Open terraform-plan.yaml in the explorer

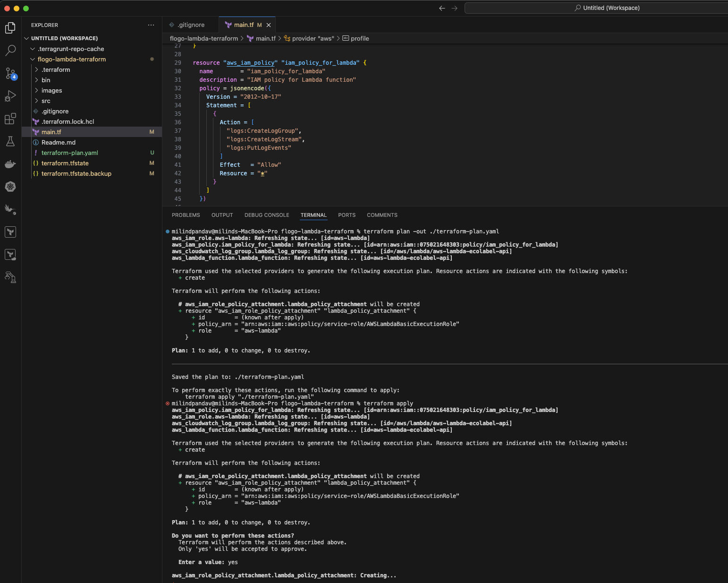pos(69,153)
